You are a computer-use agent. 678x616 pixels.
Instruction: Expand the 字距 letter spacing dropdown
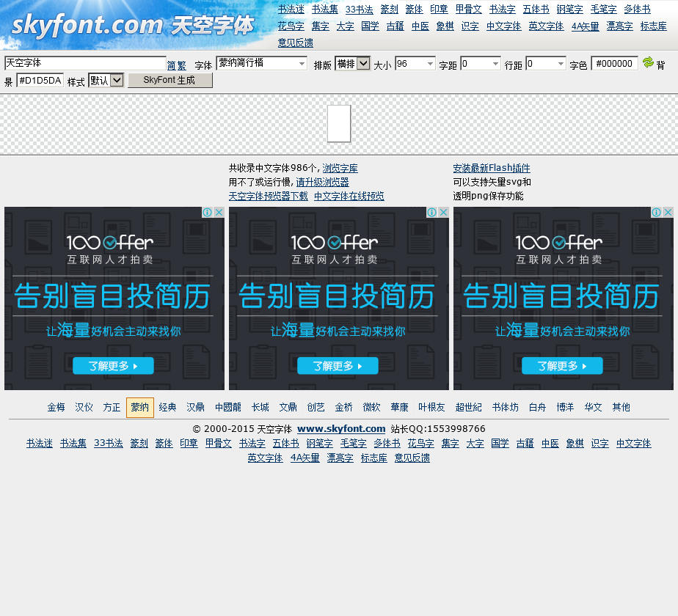(x=496, y=64)
